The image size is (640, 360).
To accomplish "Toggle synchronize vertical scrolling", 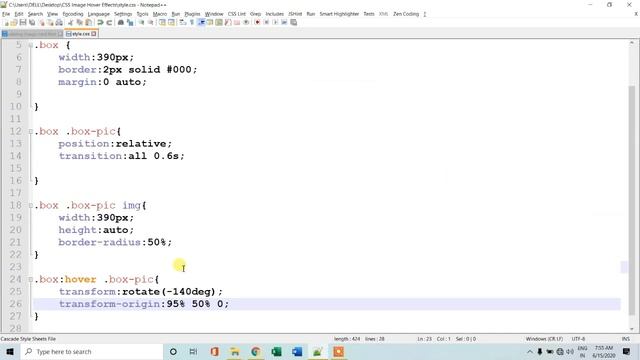I will tap(162, 22).
